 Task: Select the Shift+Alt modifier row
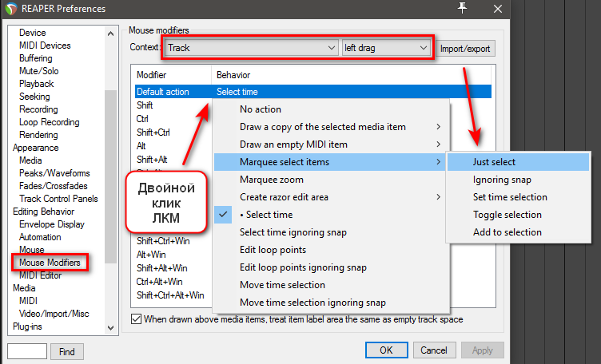click(x=152, y=159)
